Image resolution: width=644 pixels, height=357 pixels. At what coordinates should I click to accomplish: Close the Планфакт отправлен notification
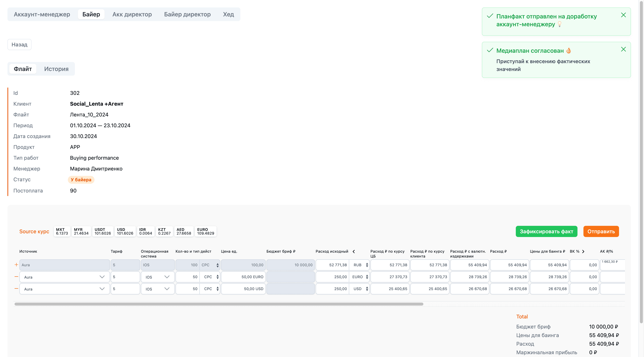pyautogui.click(x=623, y=15)
